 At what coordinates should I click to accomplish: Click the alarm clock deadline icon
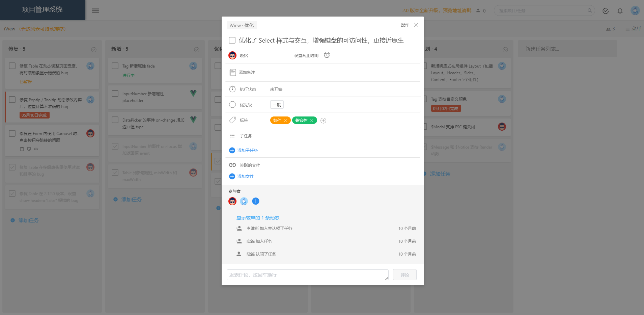(x=327, y=55)
